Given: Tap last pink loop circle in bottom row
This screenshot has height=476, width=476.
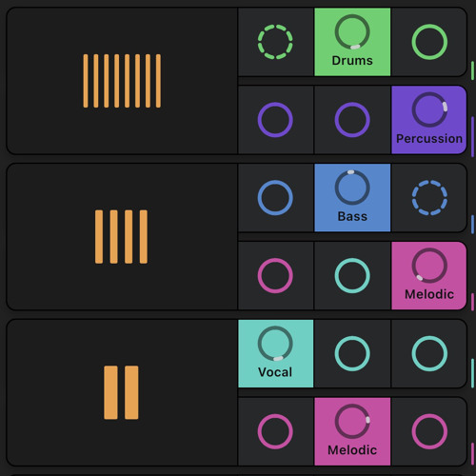Looking at the screenshot, I should (x=429, y=431).
